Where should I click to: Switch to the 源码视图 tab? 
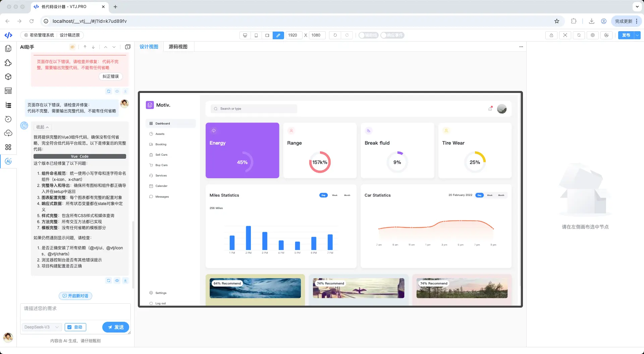point(178,47)
